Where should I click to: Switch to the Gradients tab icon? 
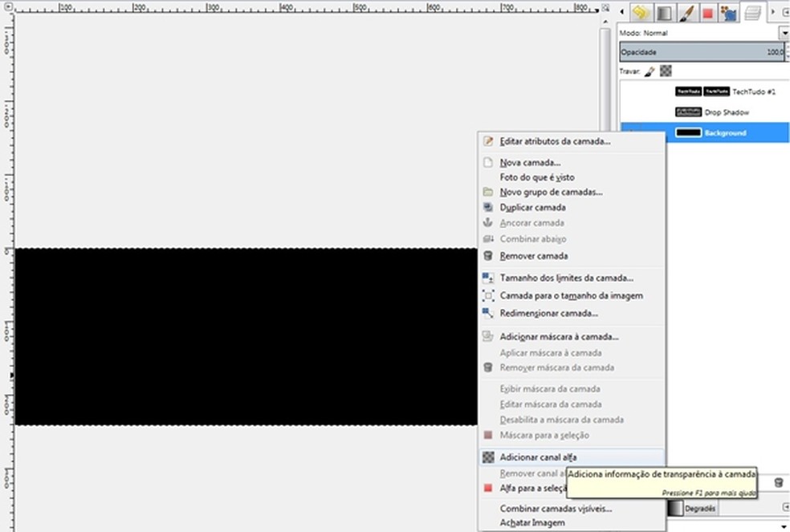pos(663,12)
